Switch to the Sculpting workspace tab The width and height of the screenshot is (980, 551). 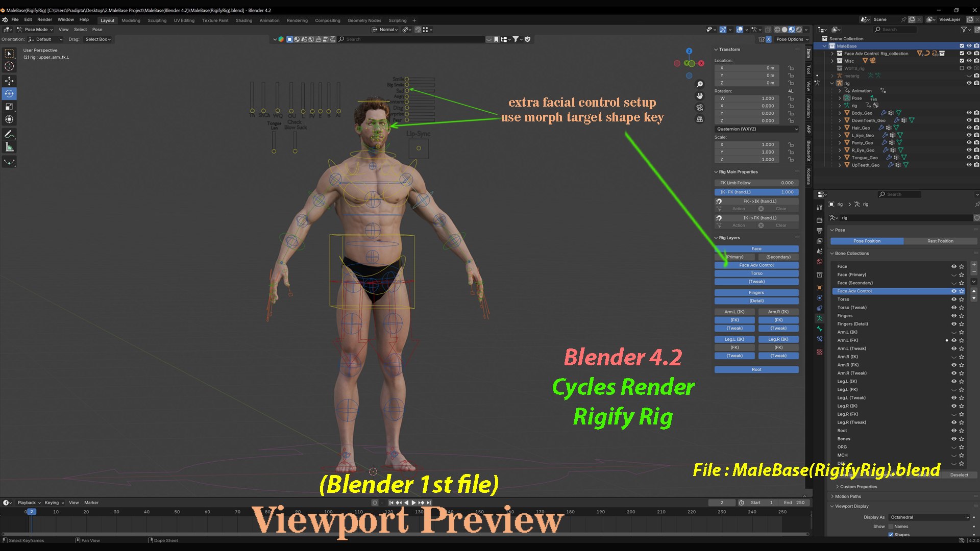157,20
